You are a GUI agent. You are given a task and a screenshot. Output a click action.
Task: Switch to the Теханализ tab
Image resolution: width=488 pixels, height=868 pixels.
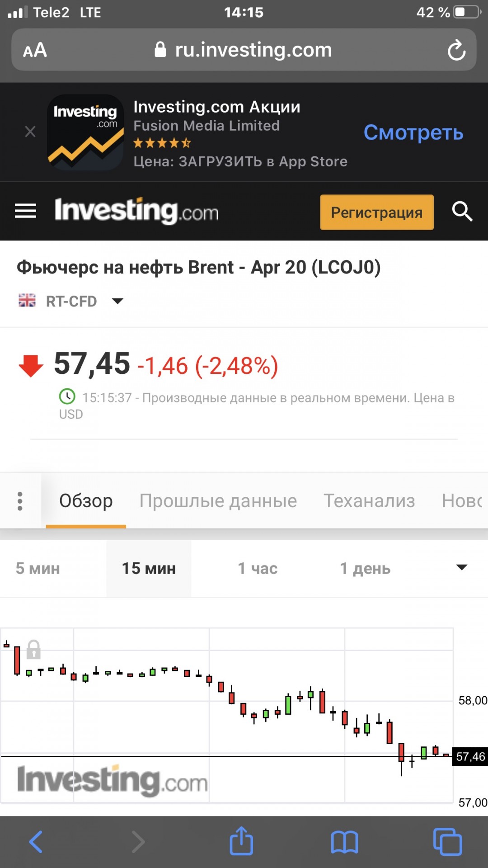click(369, 501)
